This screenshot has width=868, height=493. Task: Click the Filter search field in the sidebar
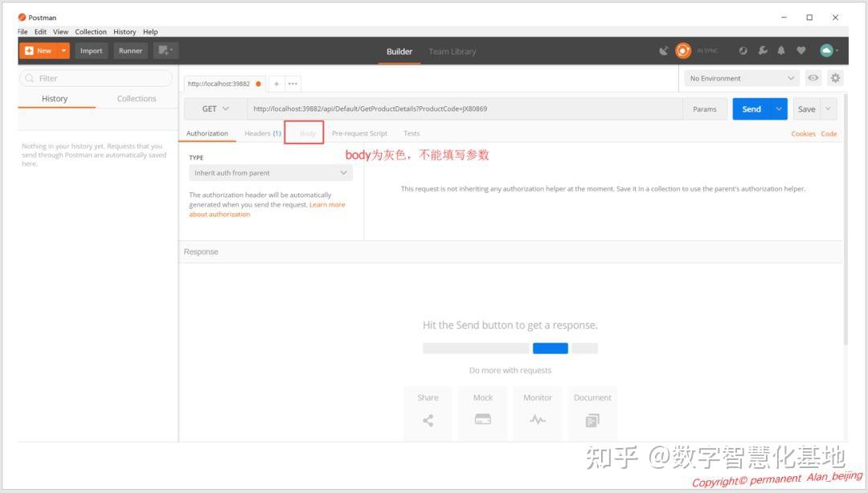[96, 77]
